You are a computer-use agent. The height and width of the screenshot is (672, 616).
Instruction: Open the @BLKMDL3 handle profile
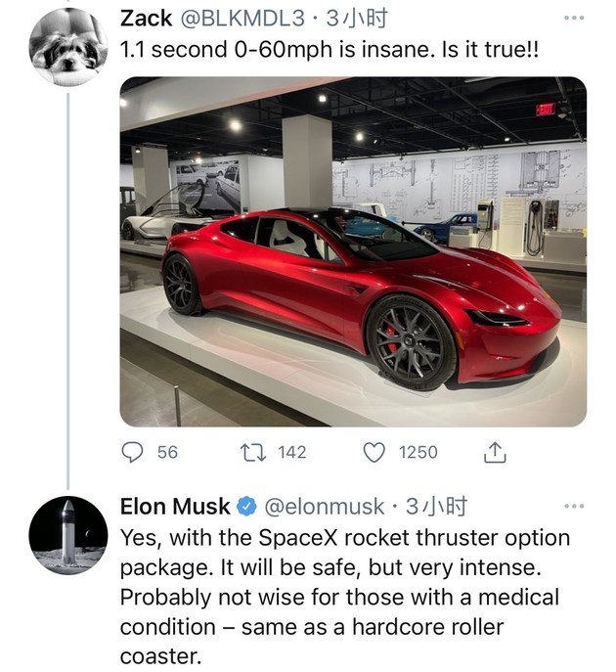click(x=242, y=19)
